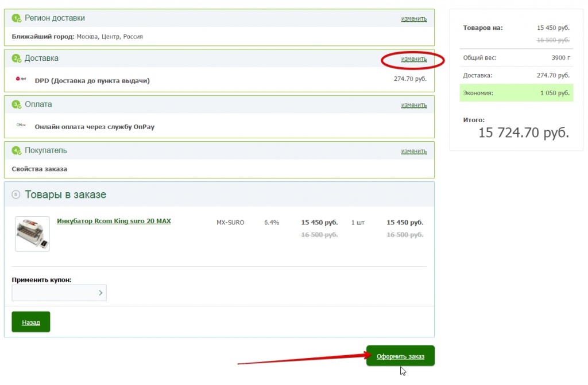Click the Общий вес 3900 г value
This screenshot has width=588, height=385.
(x=560, y=58)
